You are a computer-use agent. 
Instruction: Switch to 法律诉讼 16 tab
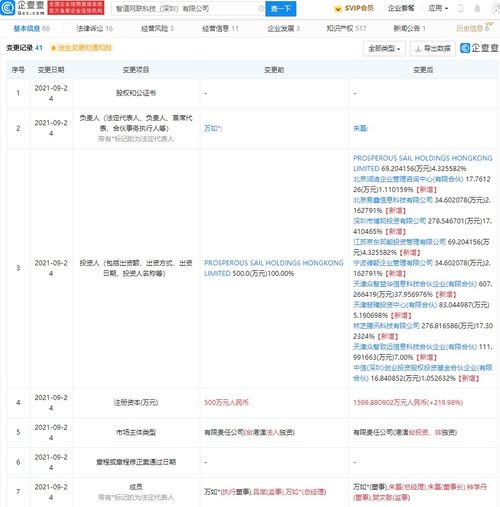coord(95,28)
